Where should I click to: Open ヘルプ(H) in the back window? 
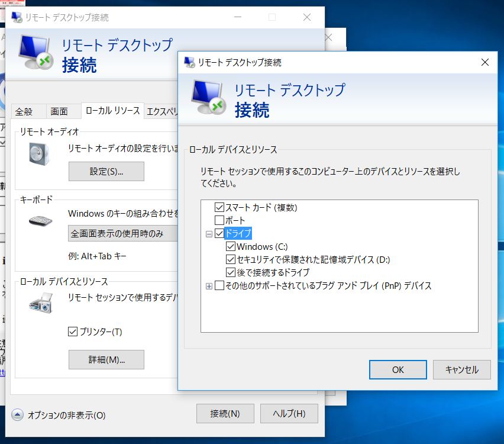(x=289, y=413)
